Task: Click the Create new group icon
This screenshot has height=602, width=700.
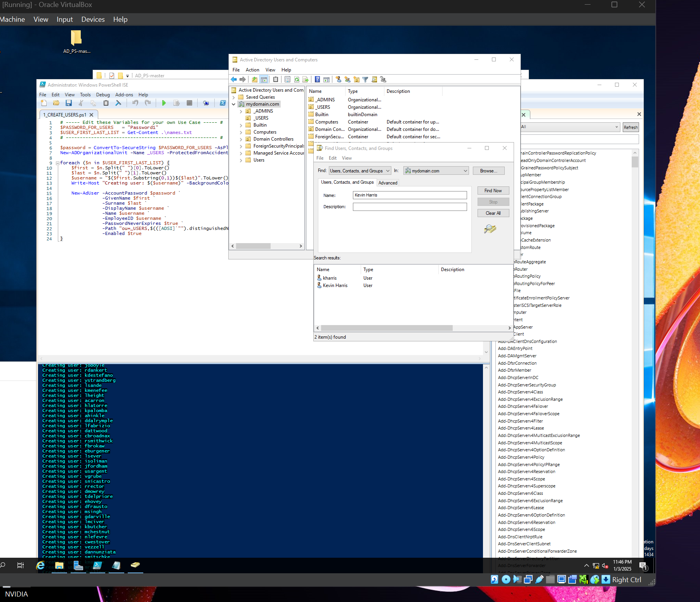Action: (347, 79)
